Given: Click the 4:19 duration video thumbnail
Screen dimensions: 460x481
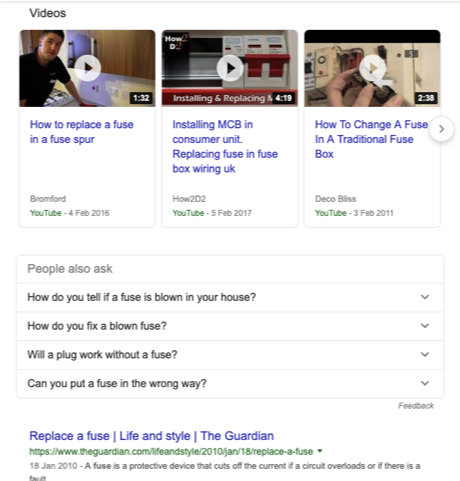Looking at the screenshot, I should 230,68.
